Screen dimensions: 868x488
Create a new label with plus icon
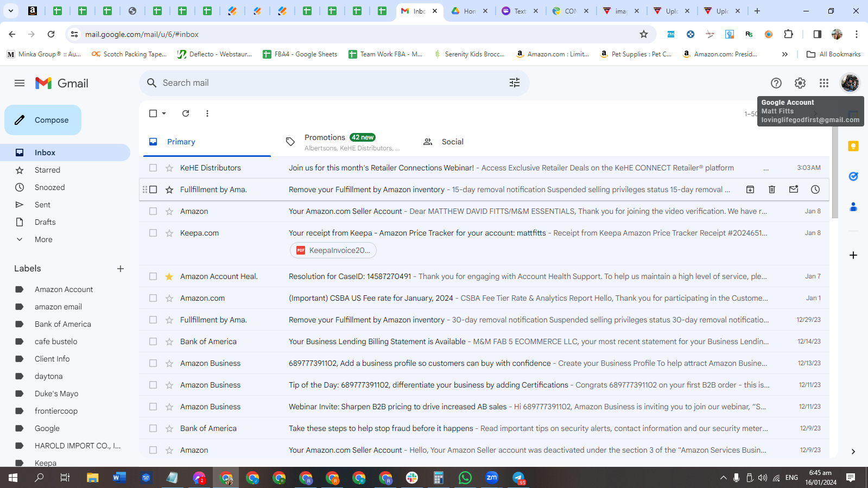[x=121, y=269]
